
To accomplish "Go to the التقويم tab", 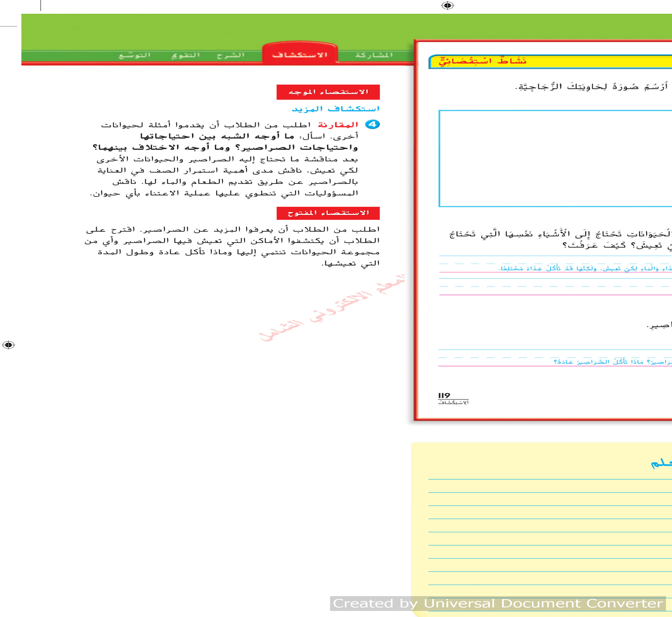I will 186,55.
